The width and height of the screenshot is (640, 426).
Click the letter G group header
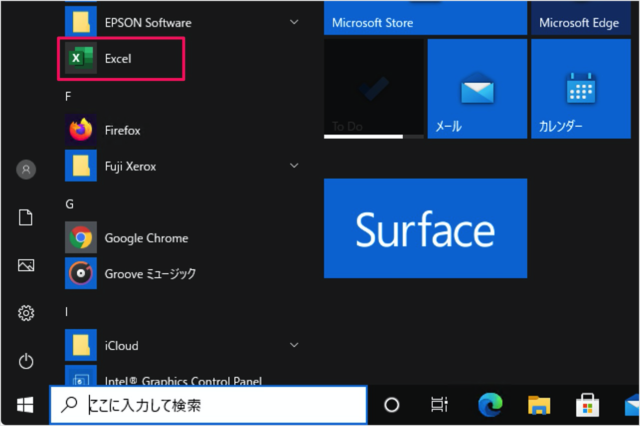(69, 204)
